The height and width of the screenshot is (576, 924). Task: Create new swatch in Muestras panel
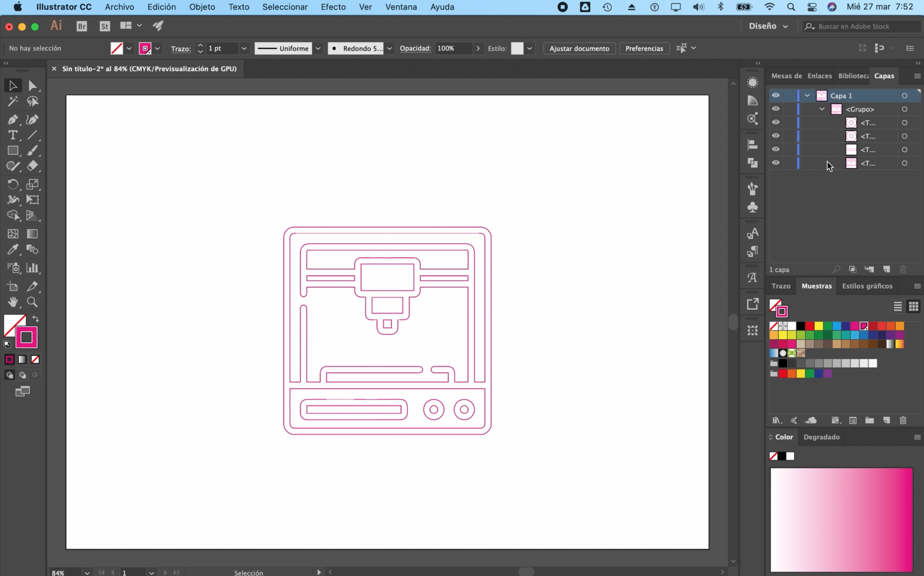[886, 420]
